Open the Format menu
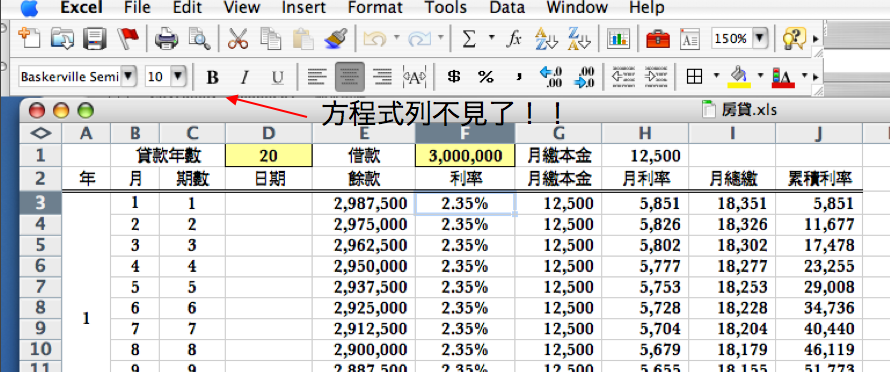 375,8
